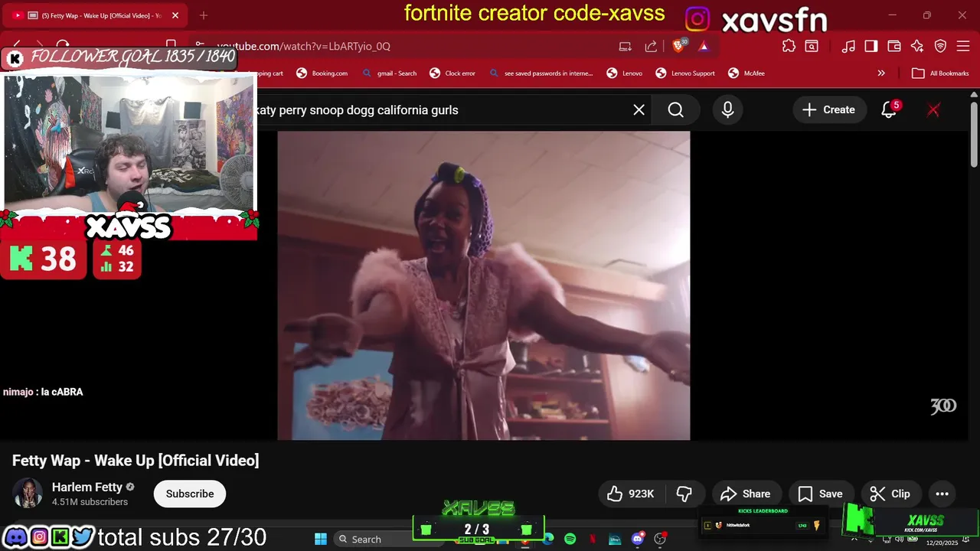Open the see saved passwords bookmark
Image resolution: width=980 pixels, height=551 pixels.
coord(541,73)
